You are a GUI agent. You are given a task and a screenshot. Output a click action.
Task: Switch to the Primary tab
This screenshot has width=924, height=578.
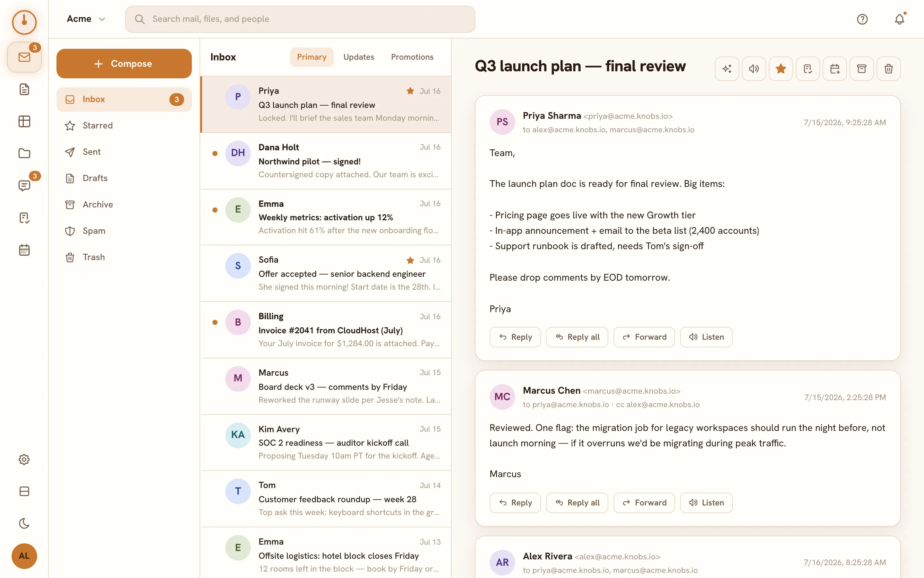pos(312,57)
